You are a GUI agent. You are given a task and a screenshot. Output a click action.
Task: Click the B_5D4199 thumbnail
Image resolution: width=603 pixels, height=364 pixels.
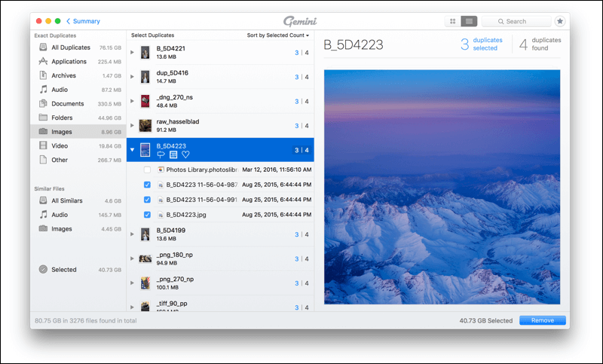point(145,234)
